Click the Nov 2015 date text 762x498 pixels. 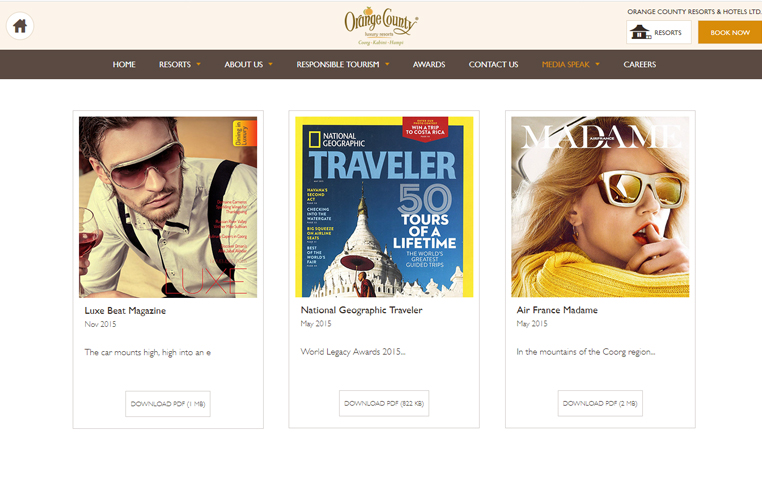[x=100, y=324]
